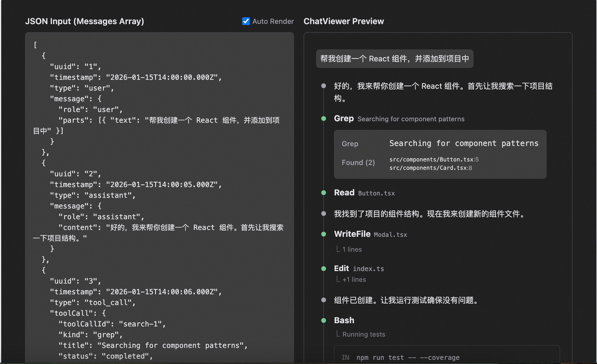
Task: Open src/components/Card.tsx:8 search result
Action: coord(431,168)
